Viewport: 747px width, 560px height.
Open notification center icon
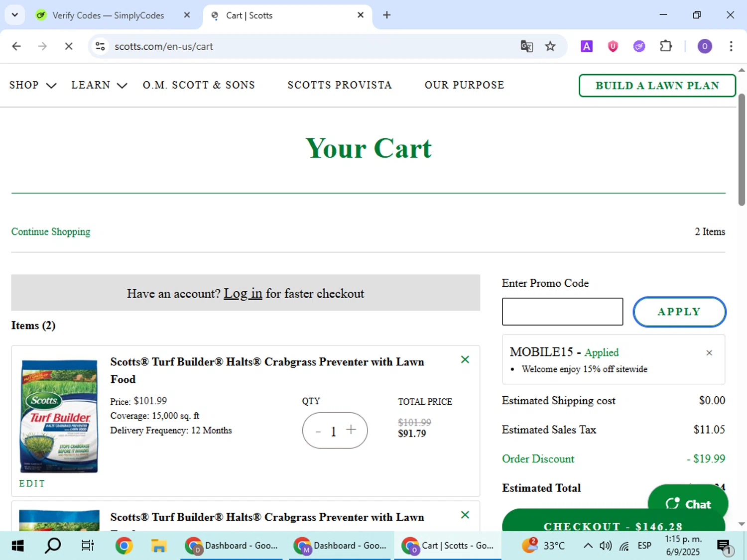pos(724,546)
